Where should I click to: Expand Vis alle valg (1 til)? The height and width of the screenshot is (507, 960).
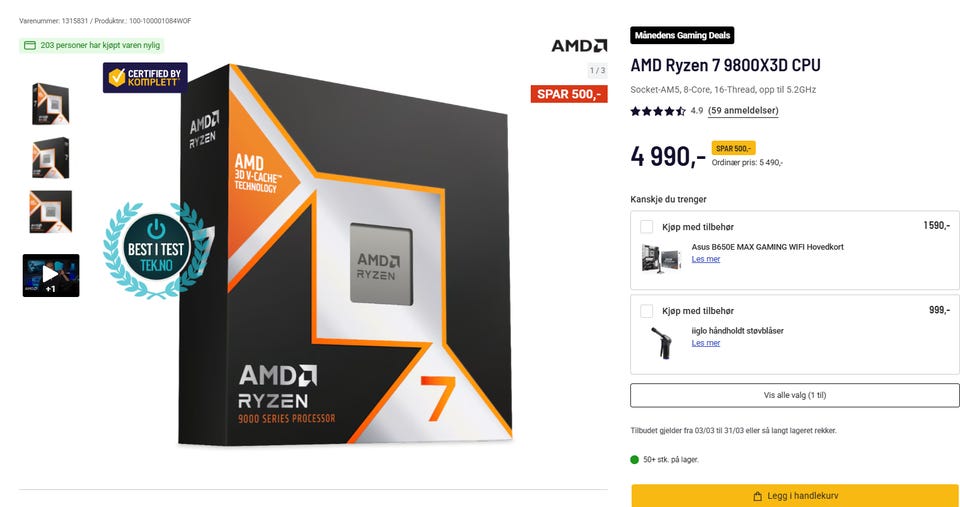(795, 395)
